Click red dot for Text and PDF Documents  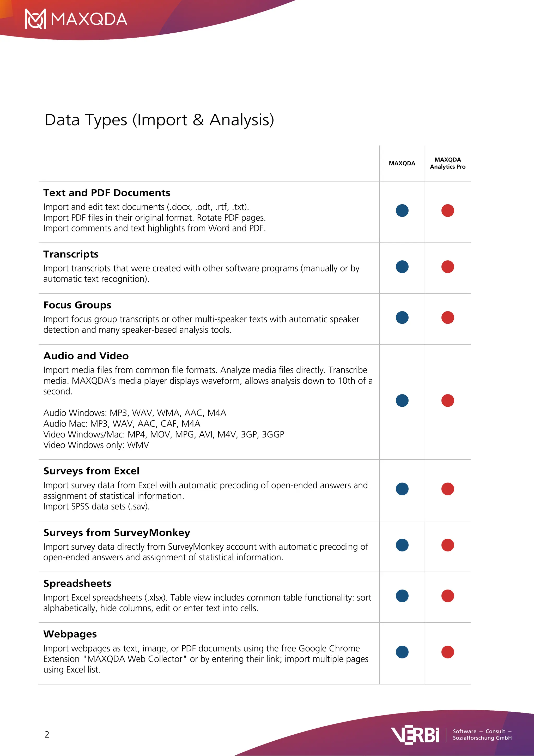pyautogui.click(x=447, y=211)
